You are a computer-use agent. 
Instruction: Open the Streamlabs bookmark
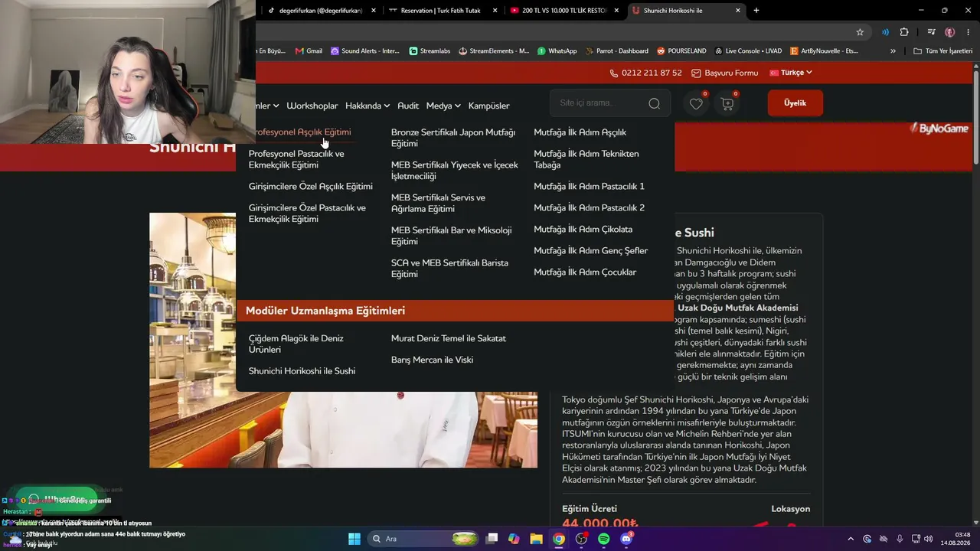pos(430,51)
